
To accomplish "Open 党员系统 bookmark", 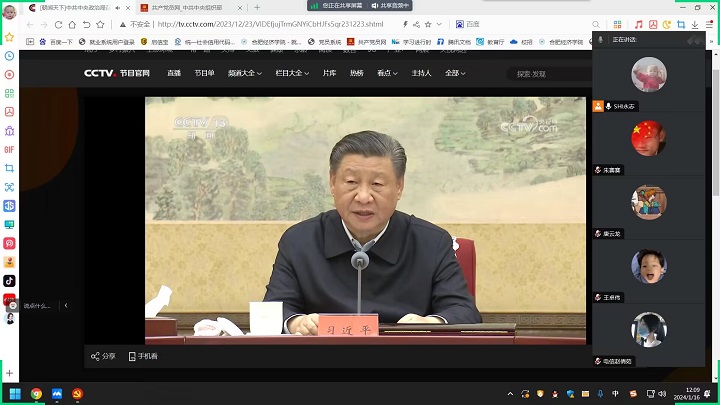I will pos(325,42).
